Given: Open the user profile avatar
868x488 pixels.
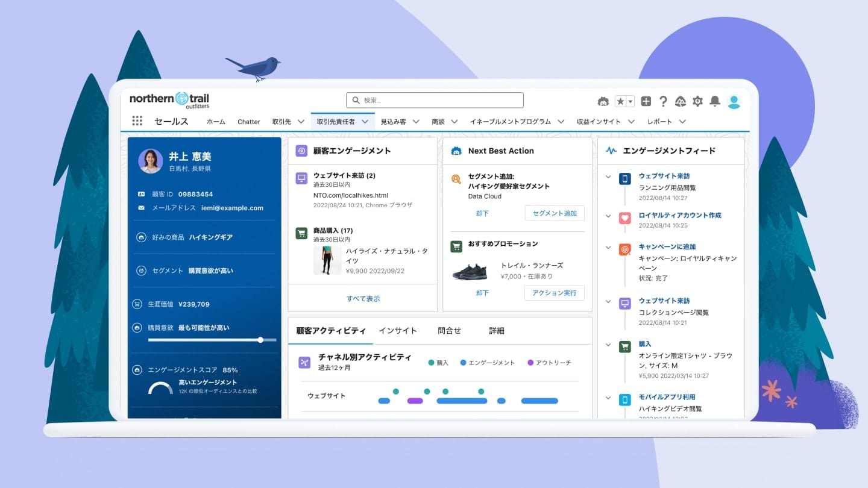Looking at the screenshot, I should click(734, 101).
